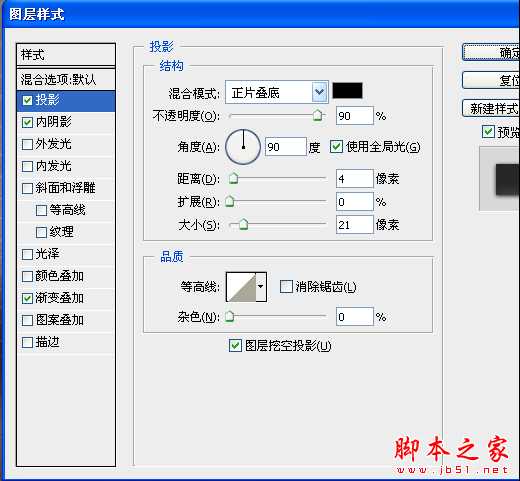Select 混合选项:默认 blending options row
The height and width of the screenshot is (481, 520).
pyautogui.click(x=66, y=80)
